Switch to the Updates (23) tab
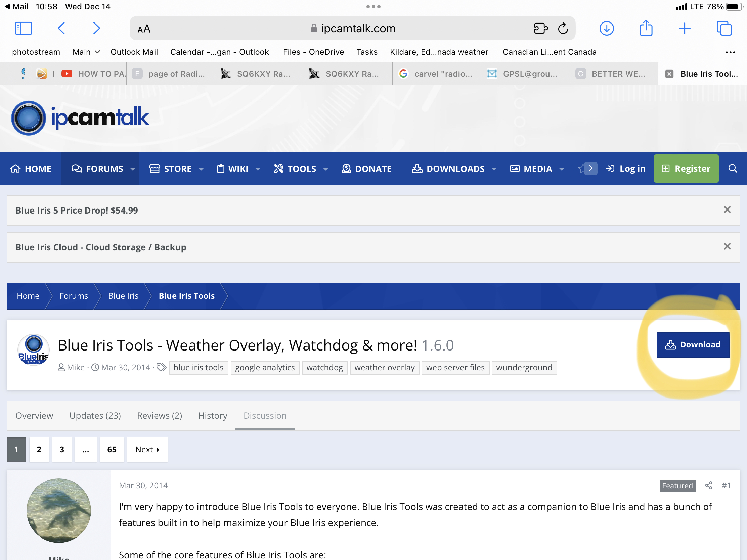Viewport: 747px width, 560px height. pyautogui.click(x=95, y=416)
